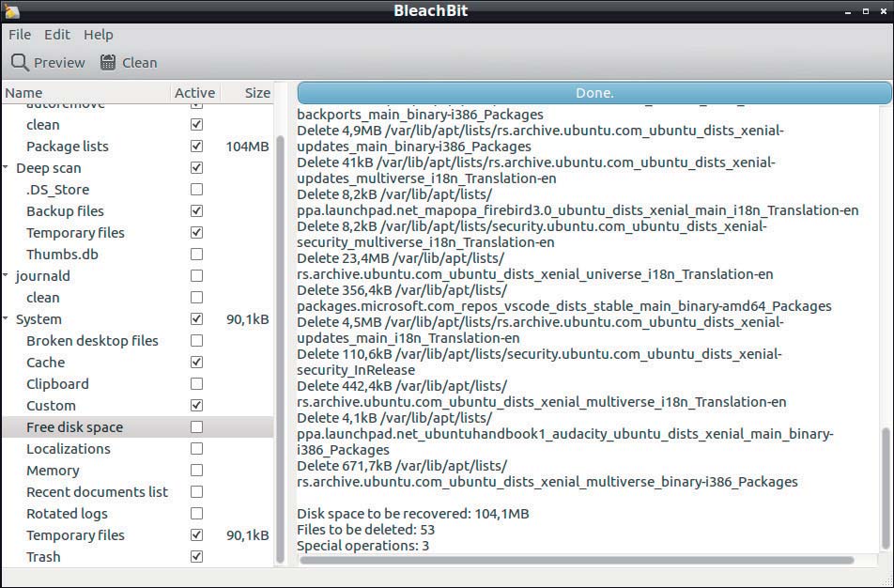Click 'Special operations: 3' line

[x=363, y=546]
